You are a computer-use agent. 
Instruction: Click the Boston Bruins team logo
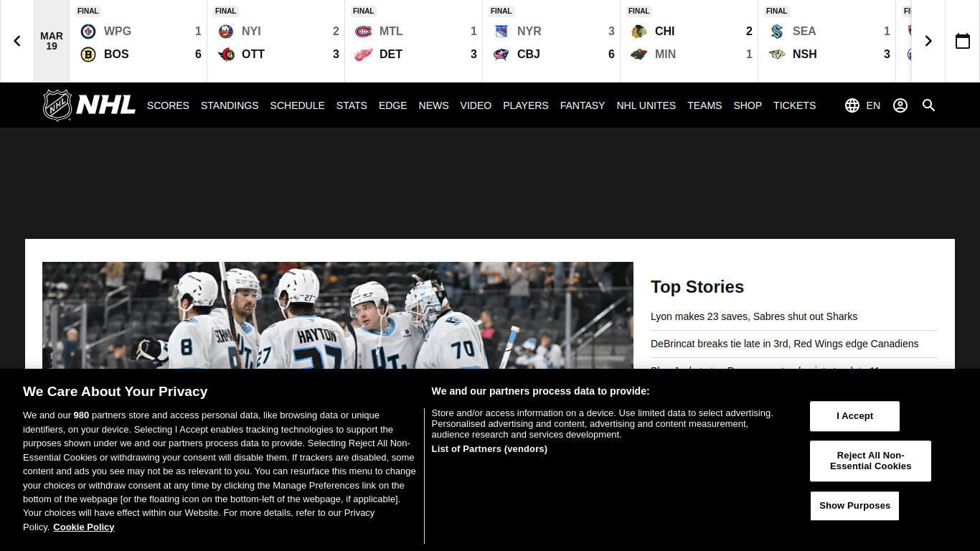88,54
